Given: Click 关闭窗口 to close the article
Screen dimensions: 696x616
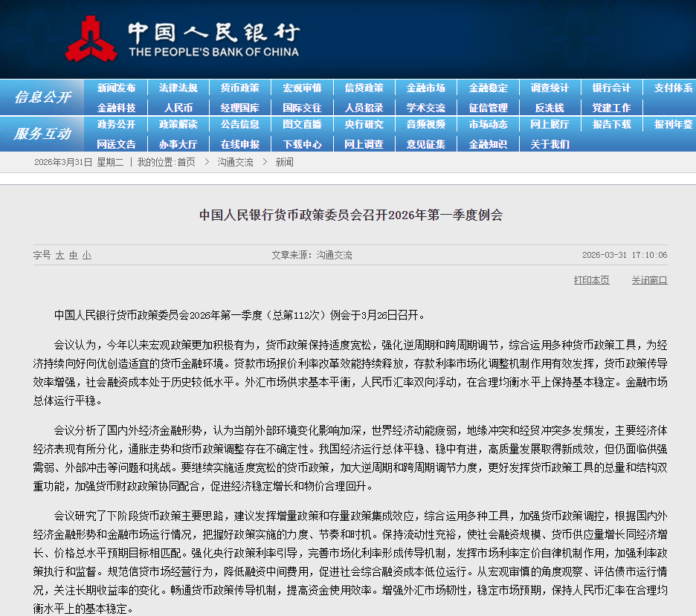Looking at the screenshot, I should 648,279.
